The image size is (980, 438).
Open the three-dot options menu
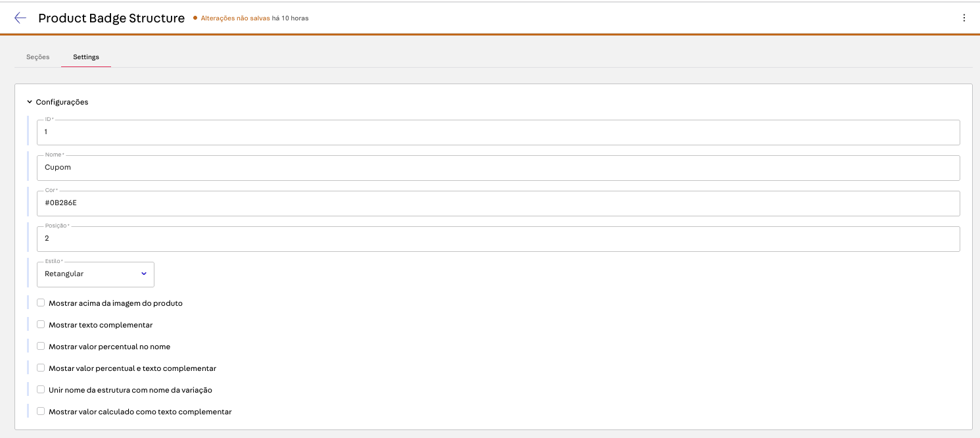pyautogui.click(x=964, y=18)
